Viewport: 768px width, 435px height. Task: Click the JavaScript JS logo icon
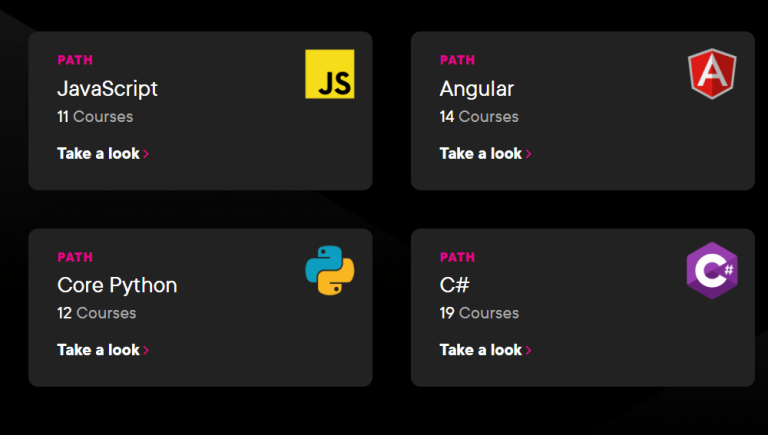329,74
